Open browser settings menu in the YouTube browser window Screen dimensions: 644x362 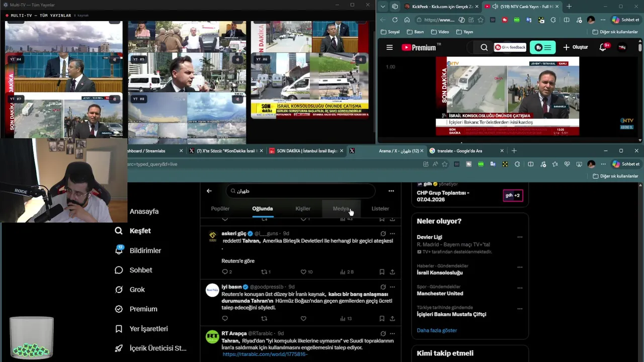(603, 20)
